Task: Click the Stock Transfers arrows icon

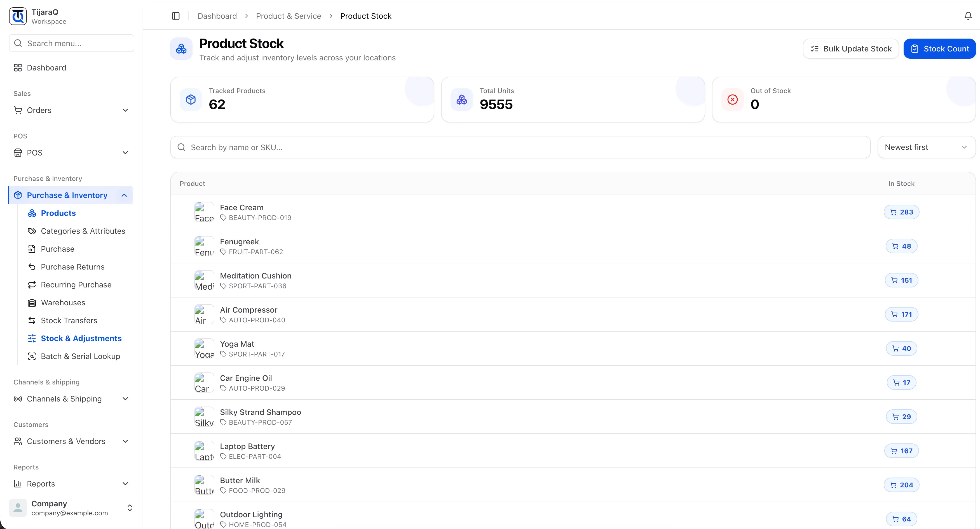Action: click(32, 321)
